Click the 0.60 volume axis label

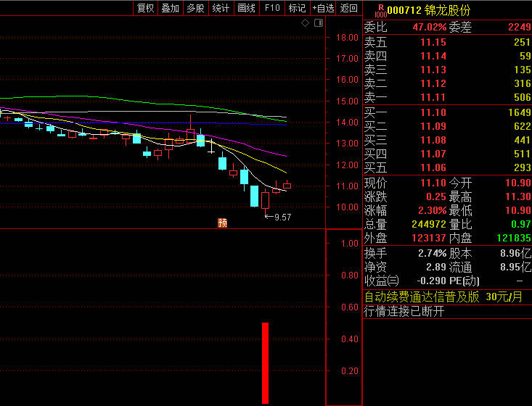pyautogui.click(x=349, y=307)
